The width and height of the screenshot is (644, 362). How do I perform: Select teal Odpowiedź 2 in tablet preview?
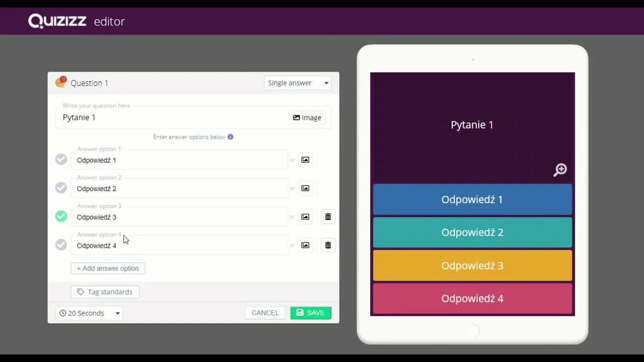(472, 232)
